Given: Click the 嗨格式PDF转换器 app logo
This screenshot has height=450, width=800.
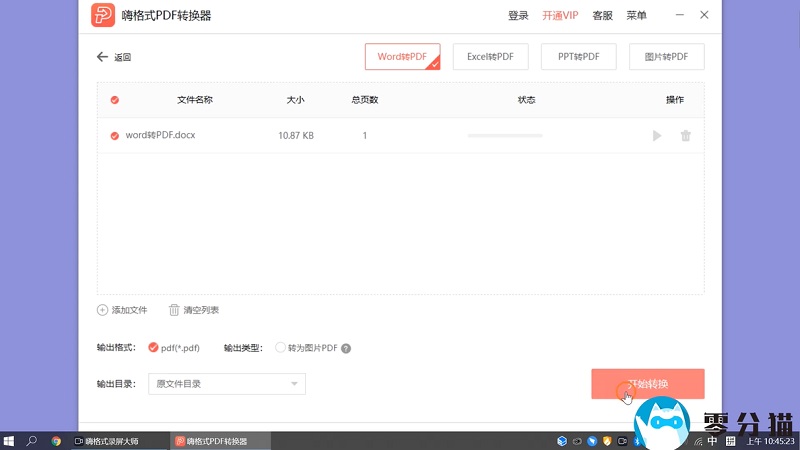Looking at the screenshot, I should tap(103, 15).
